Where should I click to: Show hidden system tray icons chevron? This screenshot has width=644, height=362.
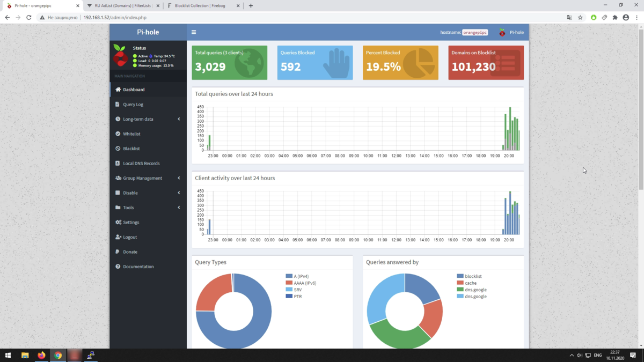coord(572,356)
